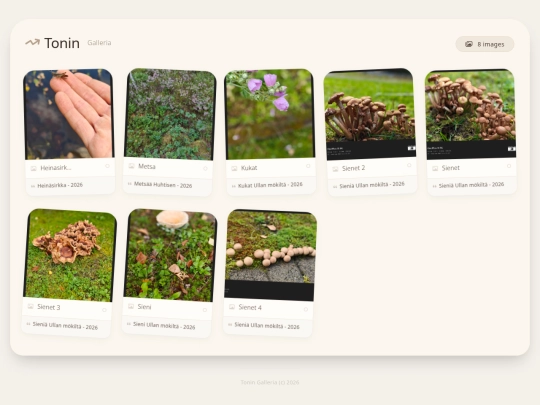The image size is (540, 405).
Task: Click the 'Sieni Ullan mökiltä - 2026' caption
Action: tap(164, 325)
